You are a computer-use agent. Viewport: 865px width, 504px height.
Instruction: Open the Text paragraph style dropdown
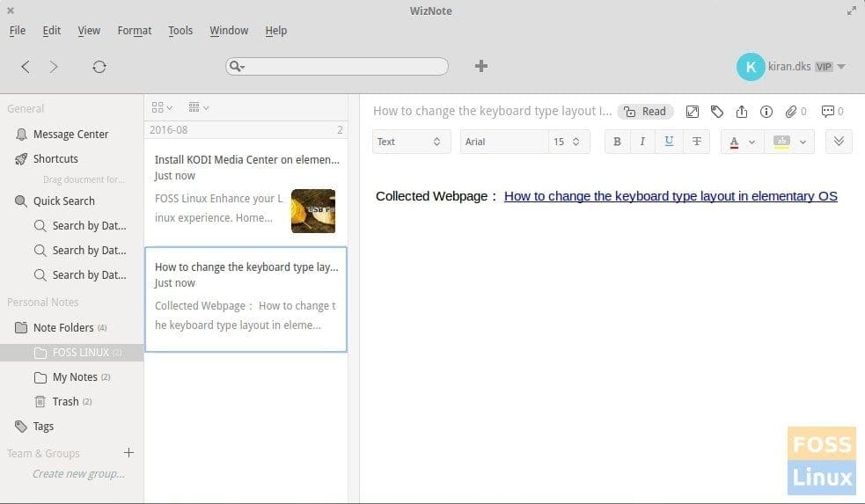412,142
